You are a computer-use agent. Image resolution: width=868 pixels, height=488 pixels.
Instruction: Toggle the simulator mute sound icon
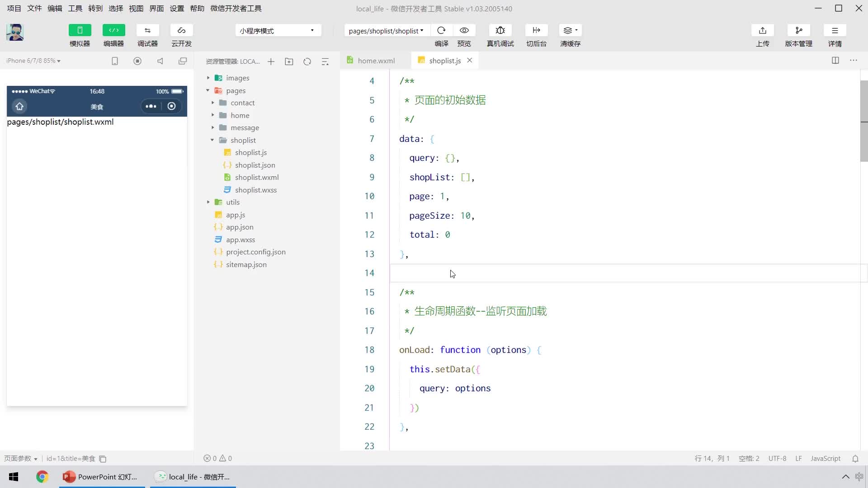pos(160,61)
